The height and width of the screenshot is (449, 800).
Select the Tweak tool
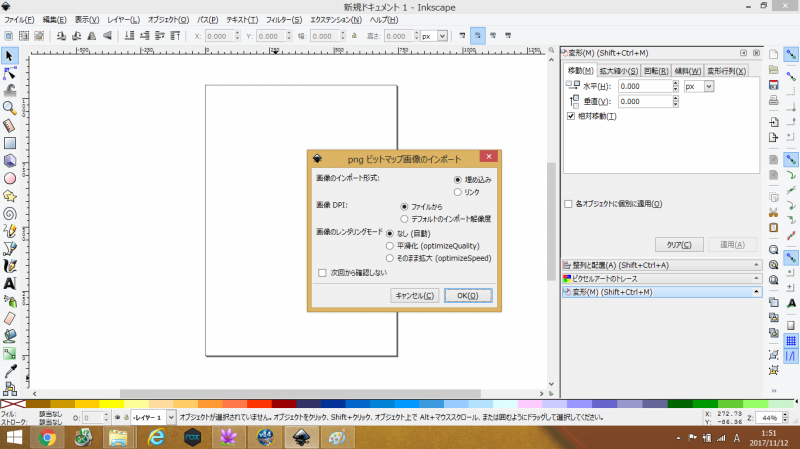coord(9,91)
